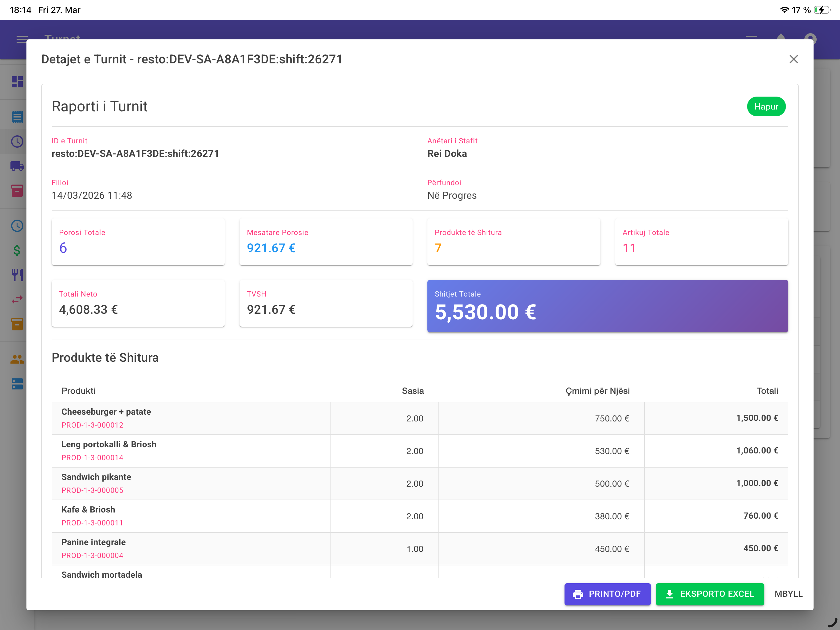Click the download icon on Eksporto Excel
Viewport: 840px width, 630px height.
(x=669, y=594)
